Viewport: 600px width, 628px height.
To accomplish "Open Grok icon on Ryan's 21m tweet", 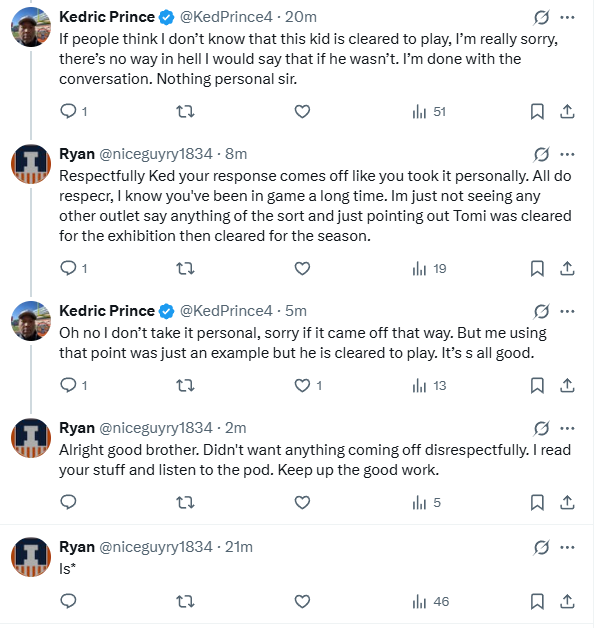I will pos(541,547).
